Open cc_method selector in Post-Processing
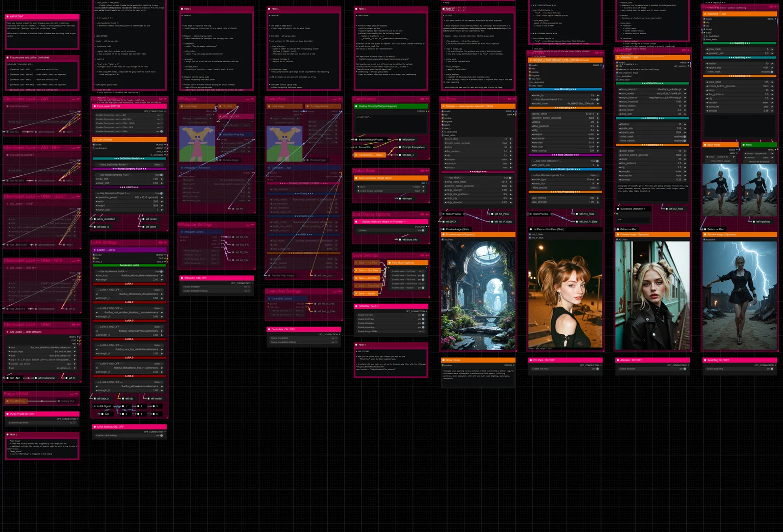783x532 pixels. [565, 198]
